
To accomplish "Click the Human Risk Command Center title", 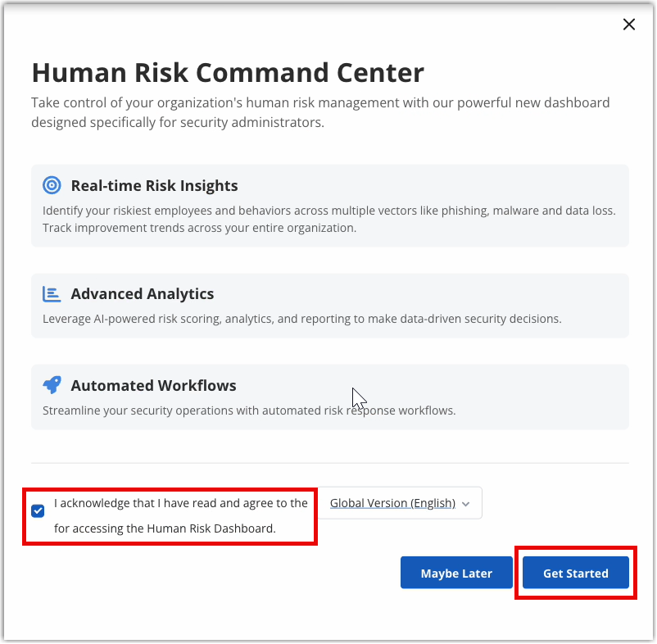I will 227,73.
